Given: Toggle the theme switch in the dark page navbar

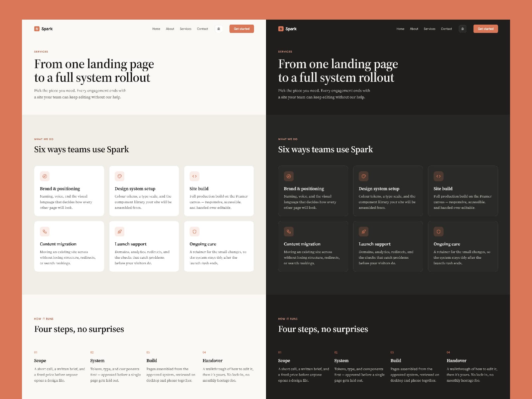Looking at the screenshot, I should 463,29.
